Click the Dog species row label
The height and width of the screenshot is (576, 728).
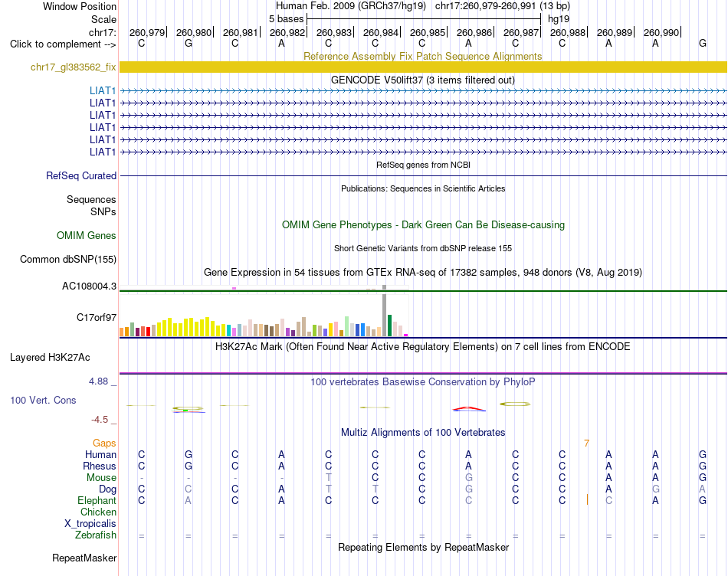coord(108,489)
